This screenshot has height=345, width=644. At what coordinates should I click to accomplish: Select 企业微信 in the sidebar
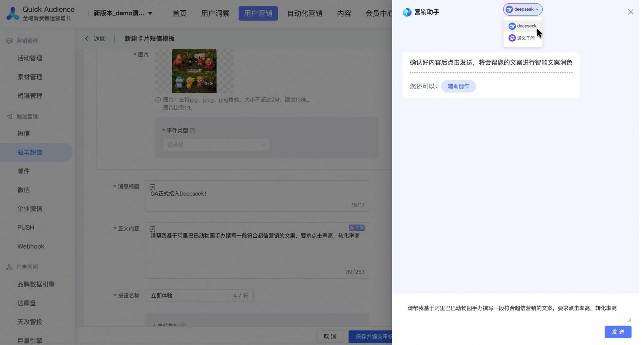coord(30,209)
